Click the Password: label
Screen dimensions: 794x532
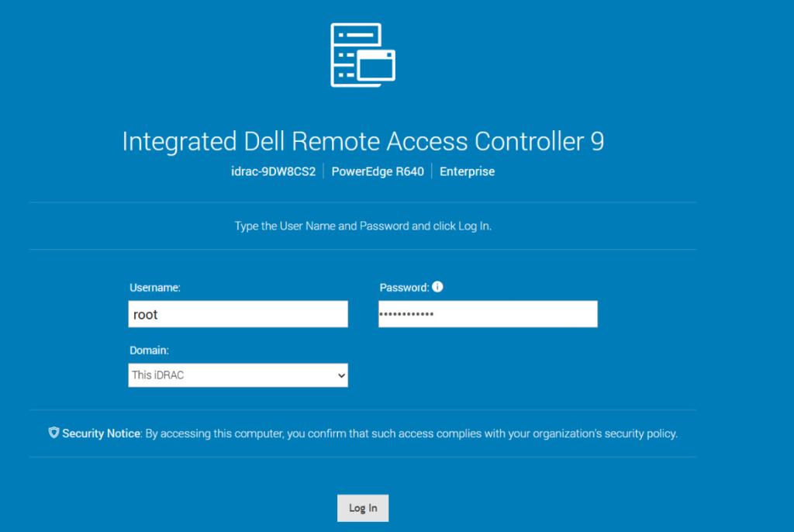(404, 287)
